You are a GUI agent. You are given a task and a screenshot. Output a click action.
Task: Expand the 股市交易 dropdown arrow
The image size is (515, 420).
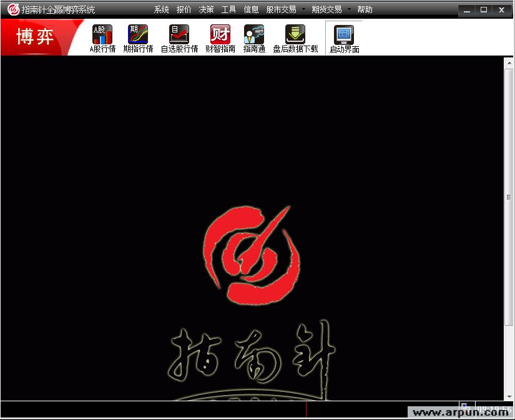coord(303,9)
